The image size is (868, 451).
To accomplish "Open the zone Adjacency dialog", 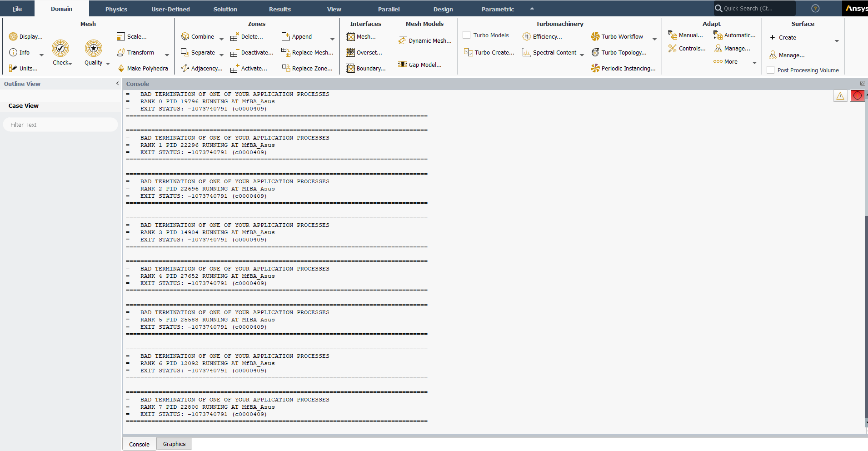I will click(x=202, y=68).
